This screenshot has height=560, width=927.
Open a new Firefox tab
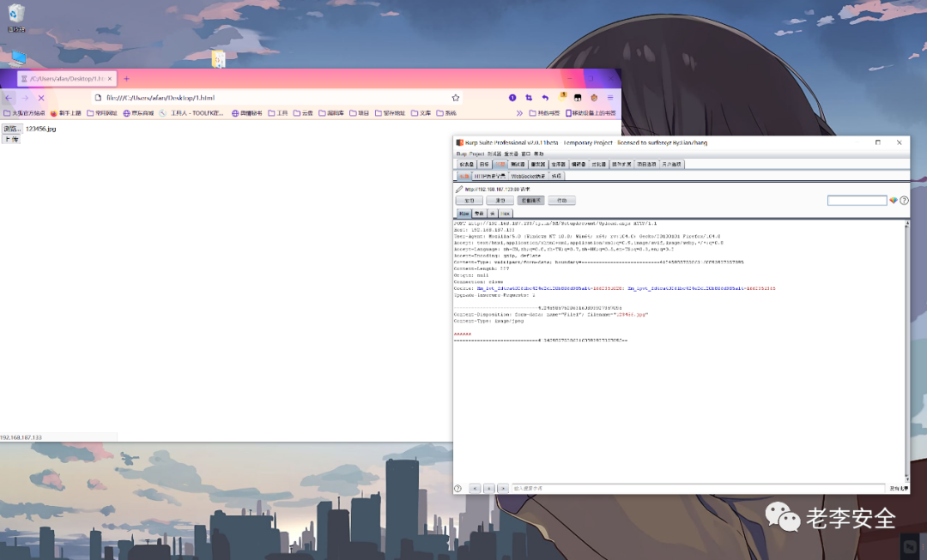tap(126, 79)
